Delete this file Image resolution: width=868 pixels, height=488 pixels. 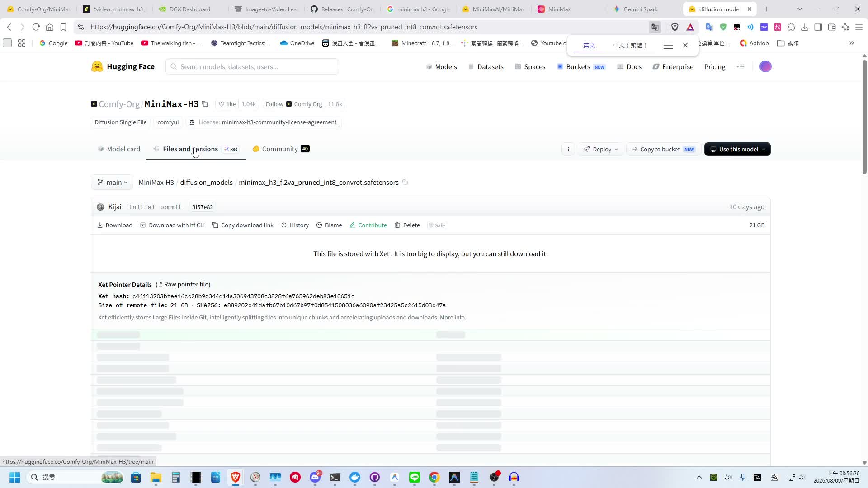[x=407, y=225]
